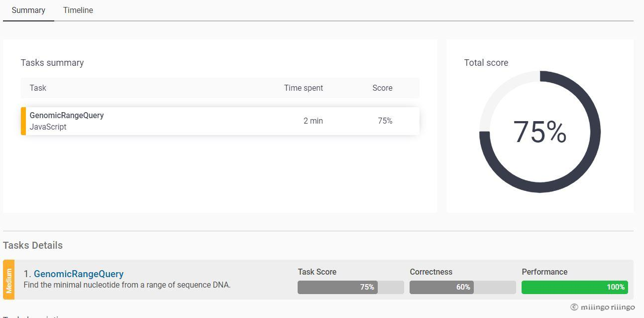Viewport: 644px width, 318px height.
Task: Click the 75% score in task row
Action: [x=385, y=121]
